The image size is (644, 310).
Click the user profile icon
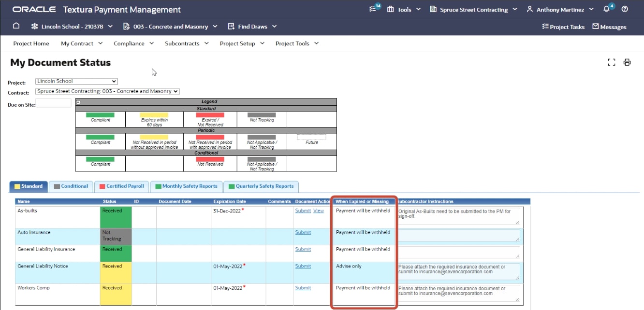[530, 9]
